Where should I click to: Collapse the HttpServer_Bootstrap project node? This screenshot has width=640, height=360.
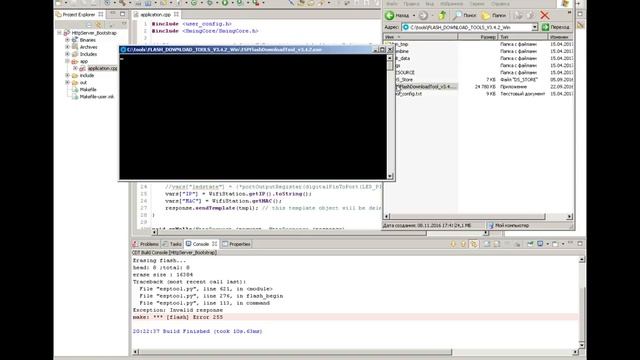click(60, 33)
